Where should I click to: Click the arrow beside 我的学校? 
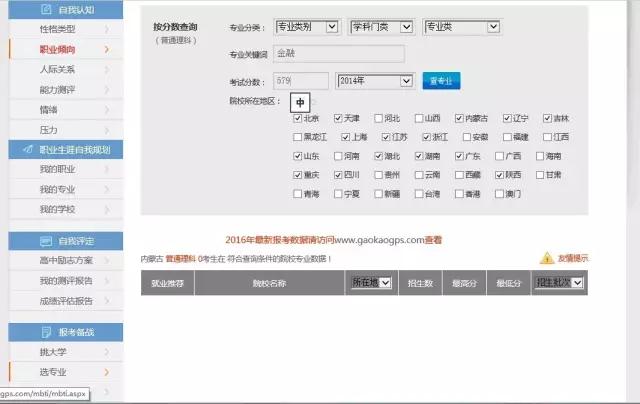coord(107,209)
